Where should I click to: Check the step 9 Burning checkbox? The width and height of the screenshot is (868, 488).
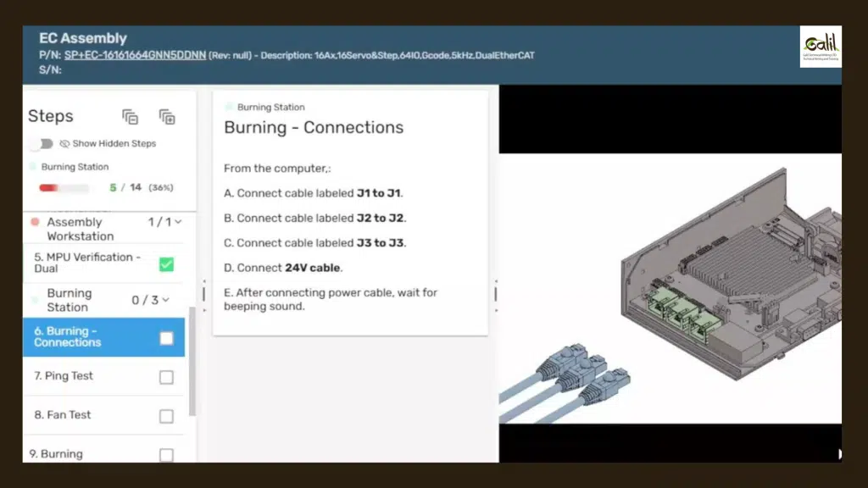tap(166, 455)
